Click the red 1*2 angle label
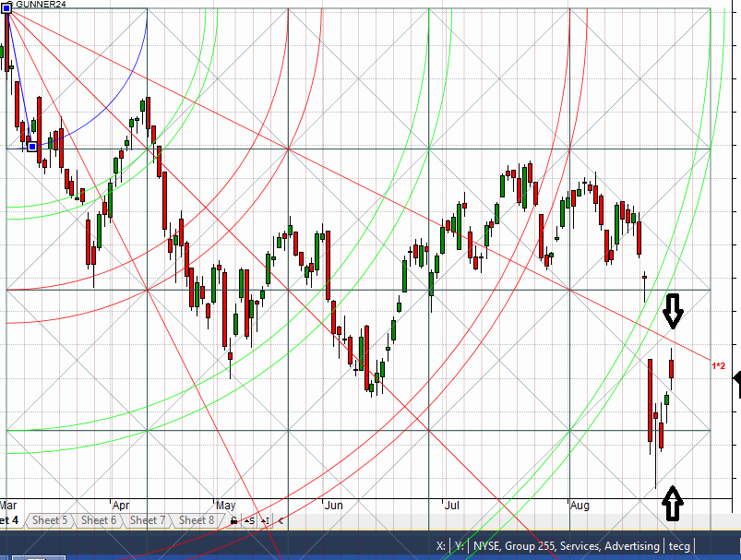 (x=718, y=366)
